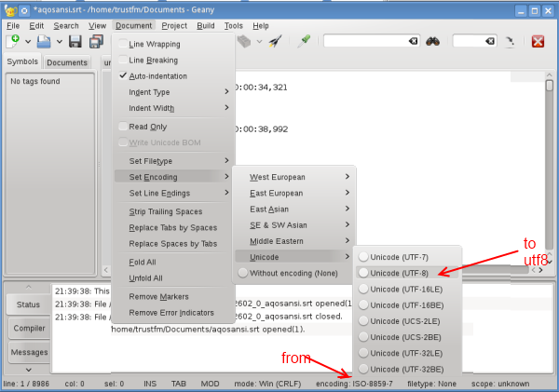Viewport: 559px width, 392px height.
Task: Choose Remove Markers
Action: tap(173, 296)
